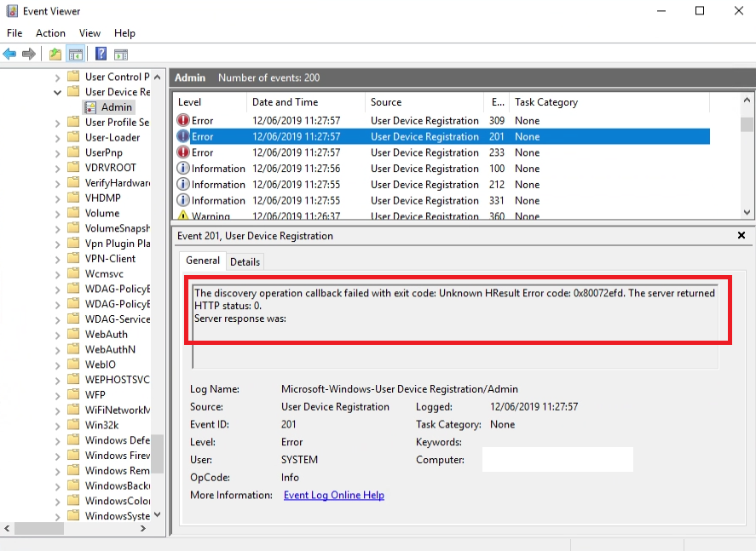Click the Back navigation arrow

coord(9,54)
